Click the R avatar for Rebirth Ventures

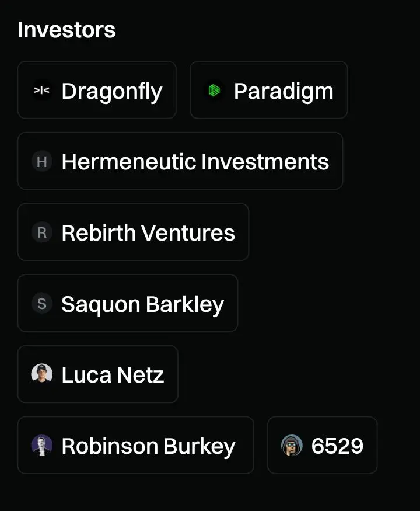pos(41,232)
